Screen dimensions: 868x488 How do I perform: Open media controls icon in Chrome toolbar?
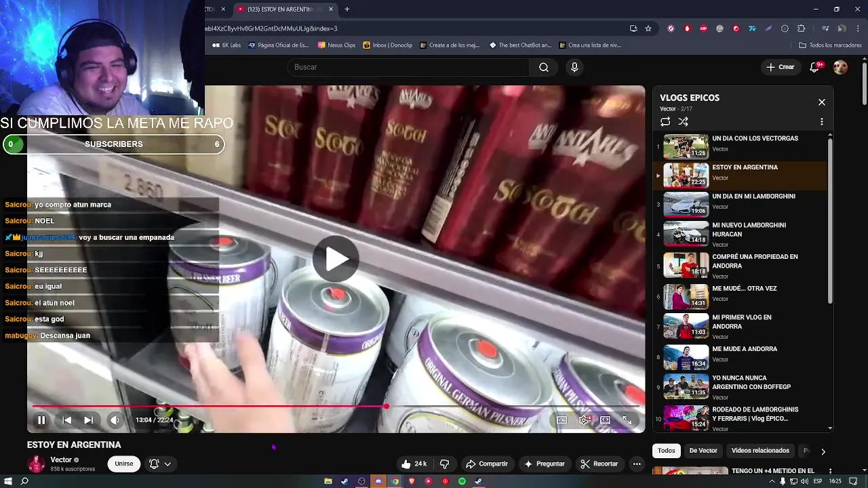tap(825, 28)
